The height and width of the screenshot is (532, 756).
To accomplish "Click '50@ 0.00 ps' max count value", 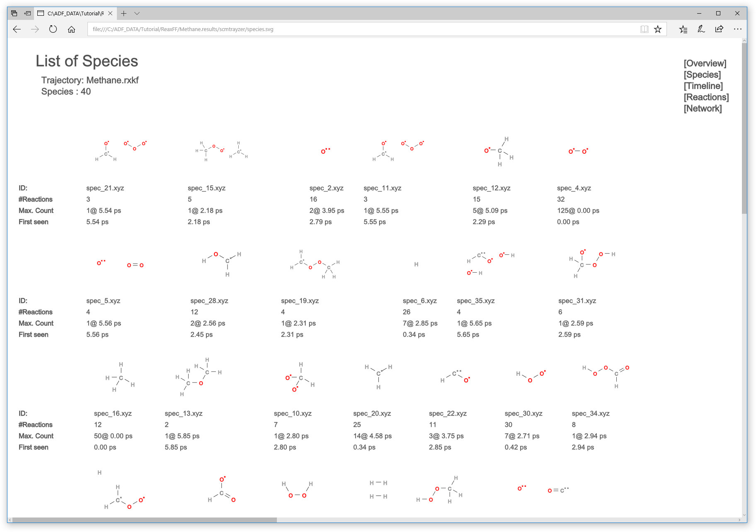I will point(113,436).
